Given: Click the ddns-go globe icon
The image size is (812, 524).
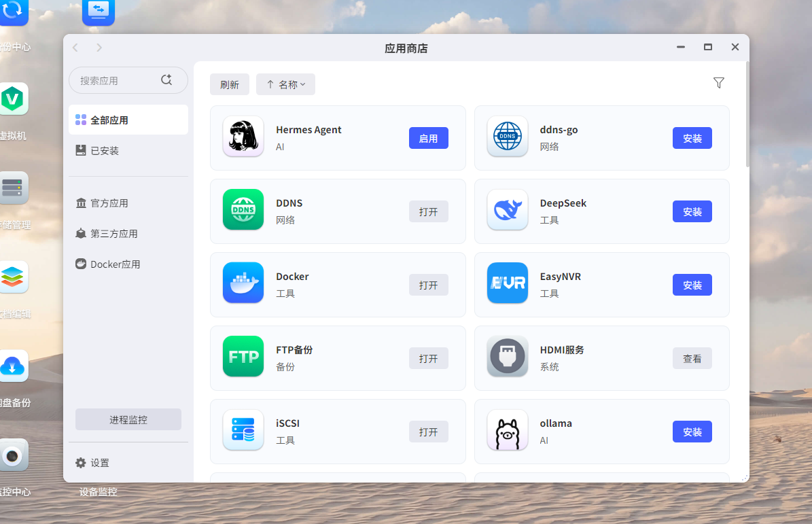Looking at the screenshot, I should point(508,136).
